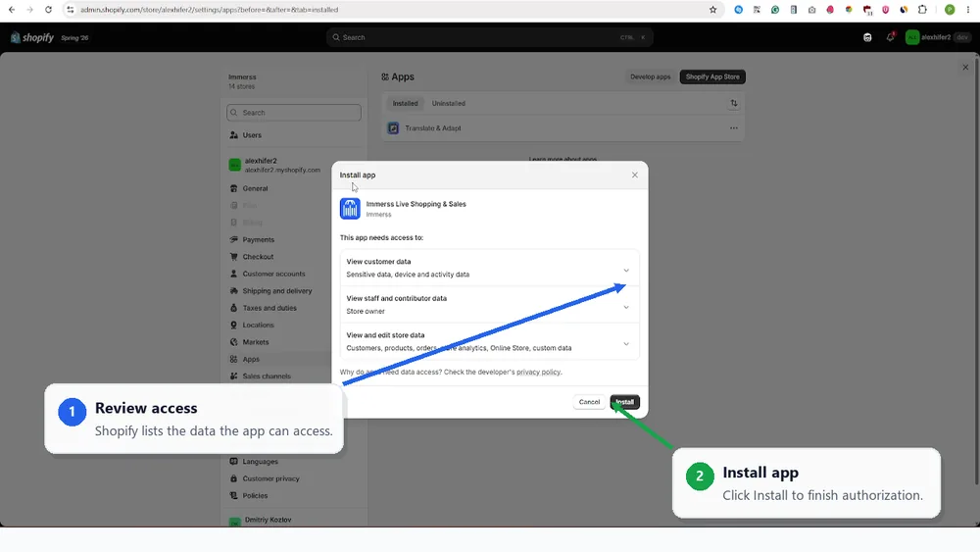
Task: Click the Shopify logo
Action: coord(32,37)
